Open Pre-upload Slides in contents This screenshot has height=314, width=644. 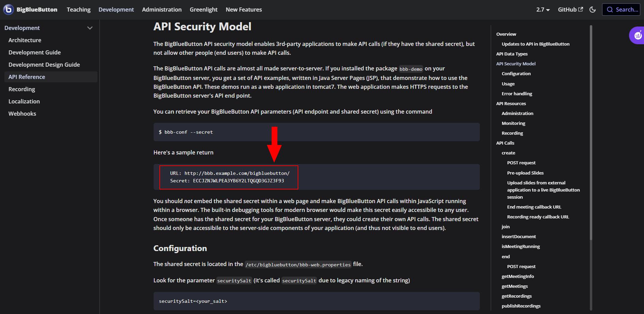click(x=525, y=173)
